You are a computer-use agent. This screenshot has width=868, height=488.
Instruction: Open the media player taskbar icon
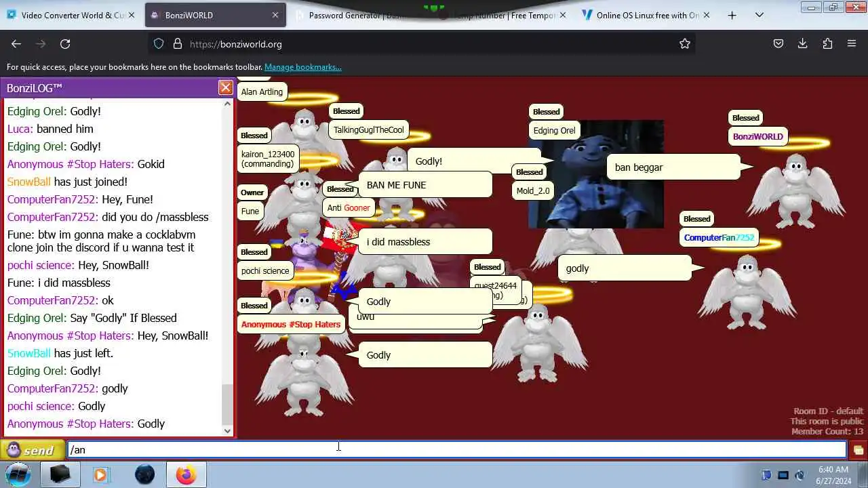(100, 474)
